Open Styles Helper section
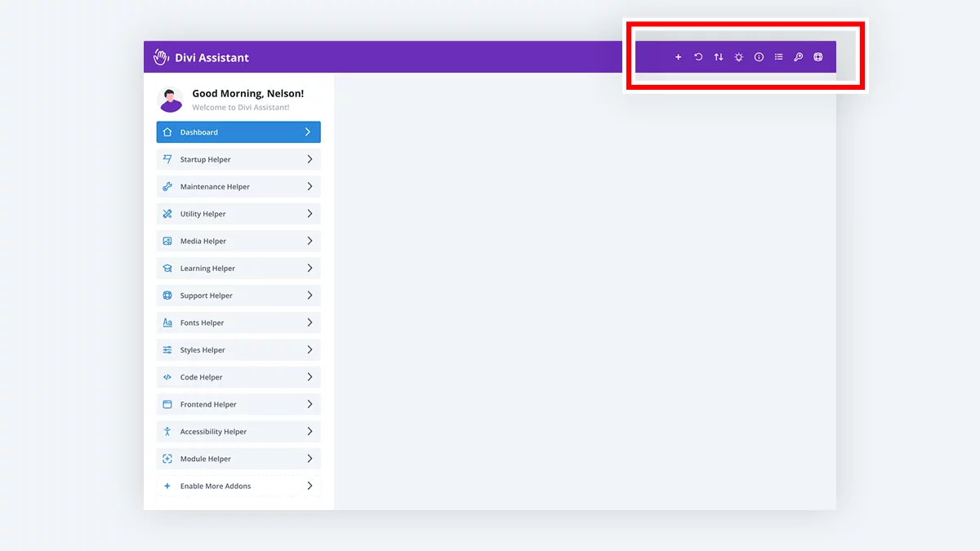This screenshot has width=980, height=551. 238,350
